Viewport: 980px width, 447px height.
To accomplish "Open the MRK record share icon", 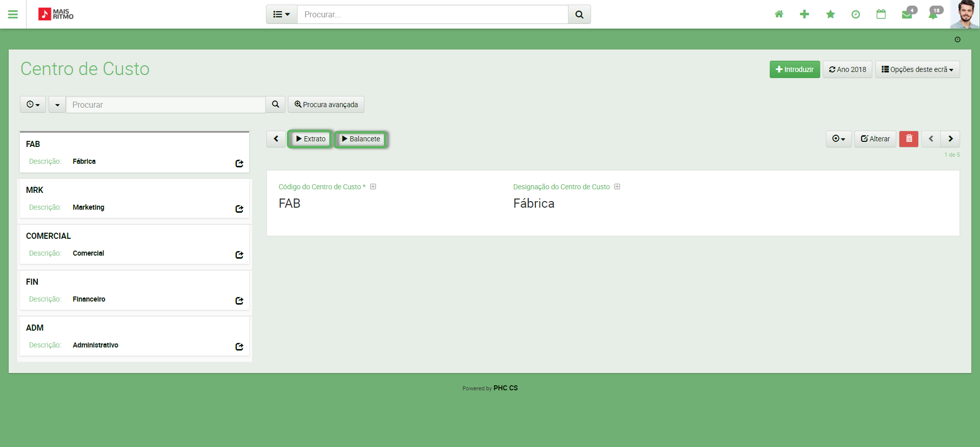I will pyautogui.click(x=239, y=209).
